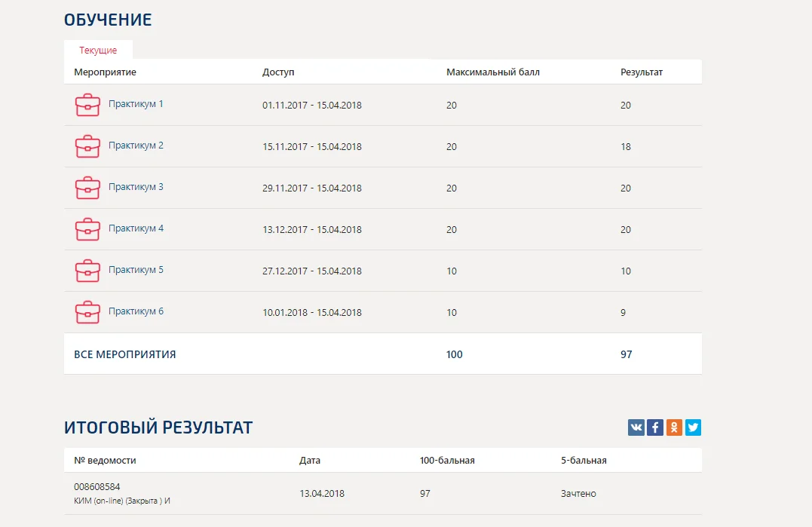812x527 pixels.
Task: Open the Практикум 5 link
Action: click(136, 270)
